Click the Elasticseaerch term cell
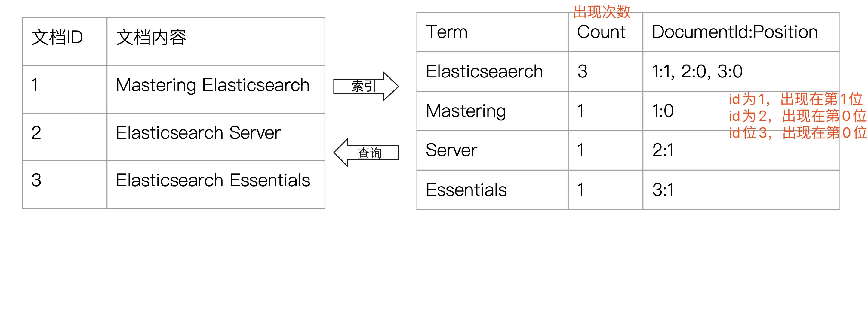868x319 pixels. tap(493, 71)
